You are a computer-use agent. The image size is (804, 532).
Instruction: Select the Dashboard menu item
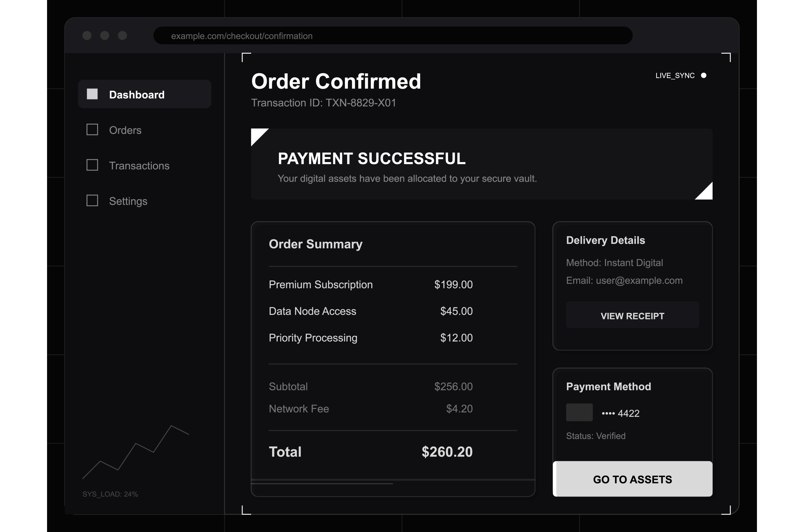coord(137,95)
